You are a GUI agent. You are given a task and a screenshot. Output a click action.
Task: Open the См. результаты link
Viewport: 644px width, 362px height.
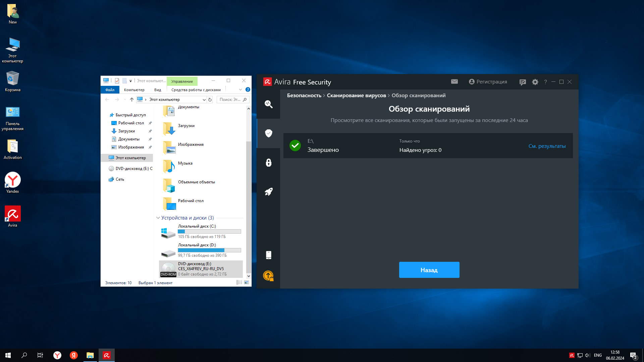[547, 146]
